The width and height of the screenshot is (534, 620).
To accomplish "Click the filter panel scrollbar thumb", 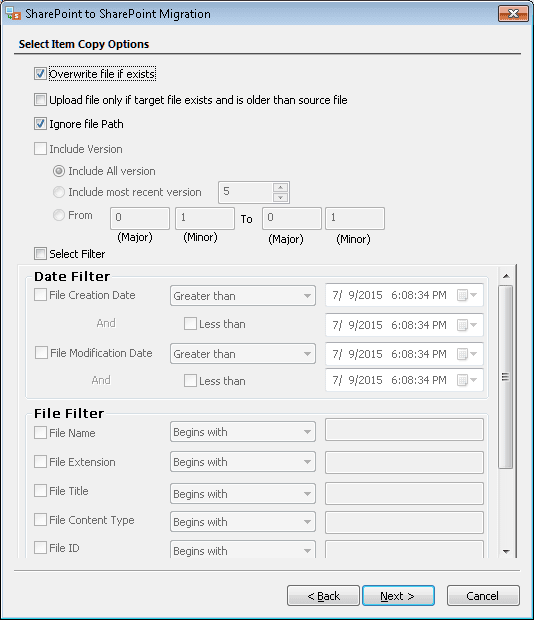I will tap(506, 377).
